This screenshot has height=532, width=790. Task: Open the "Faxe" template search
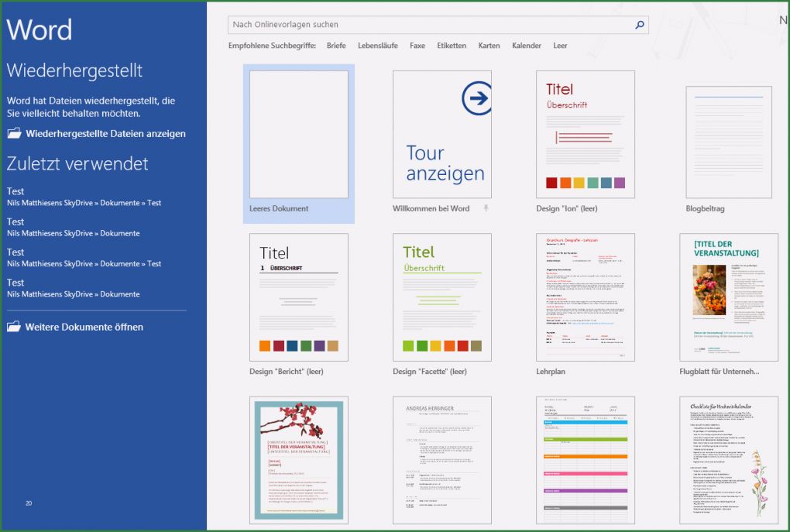(417, 46)
